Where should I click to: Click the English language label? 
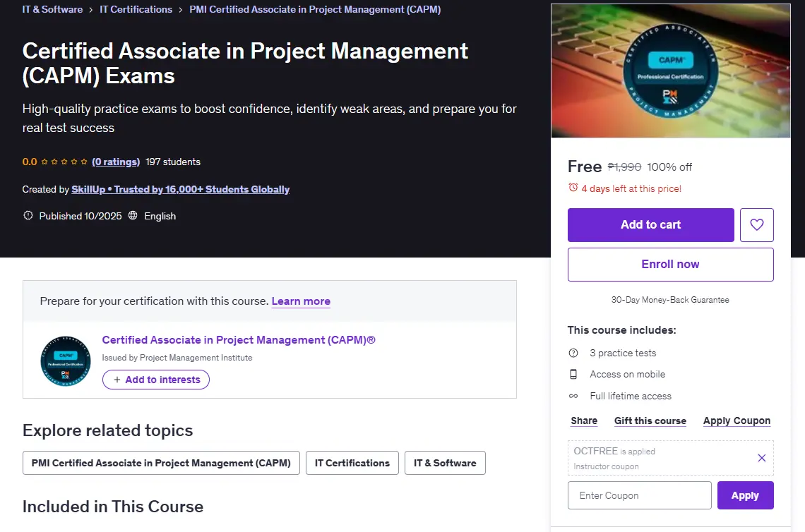click(160, 216)
